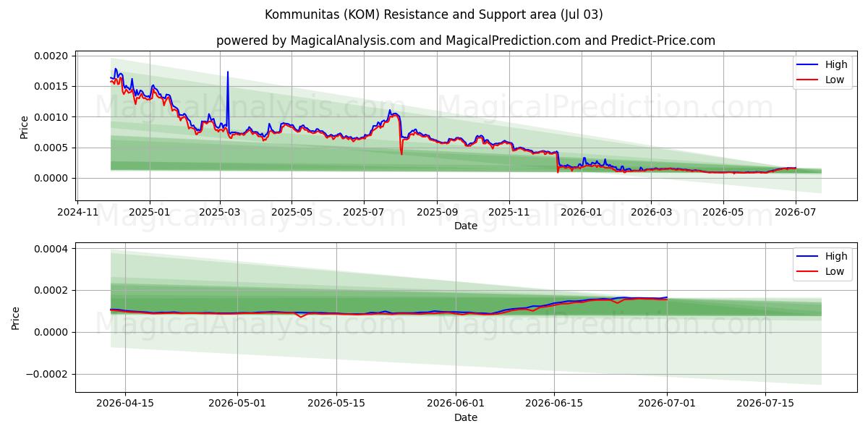Click the '2024-11' x-axis tick label
868x434 pixels.
coord(77,212)
